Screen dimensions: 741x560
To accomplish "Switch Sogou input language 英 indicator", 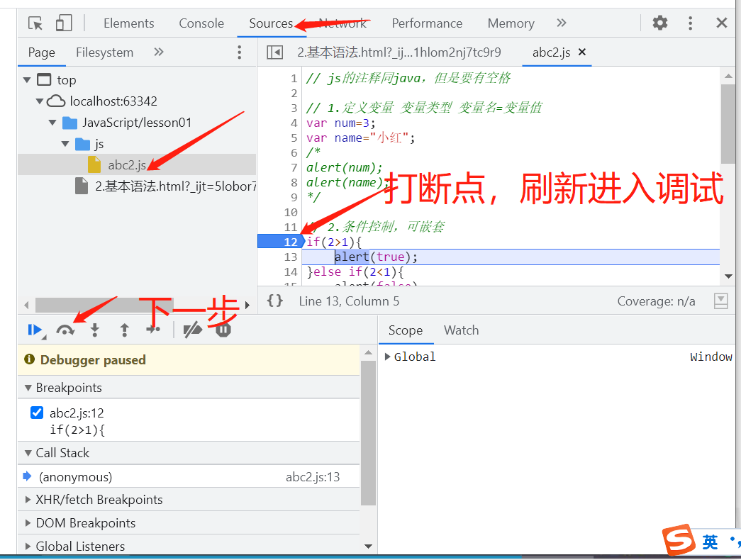I will click(710, 542).
